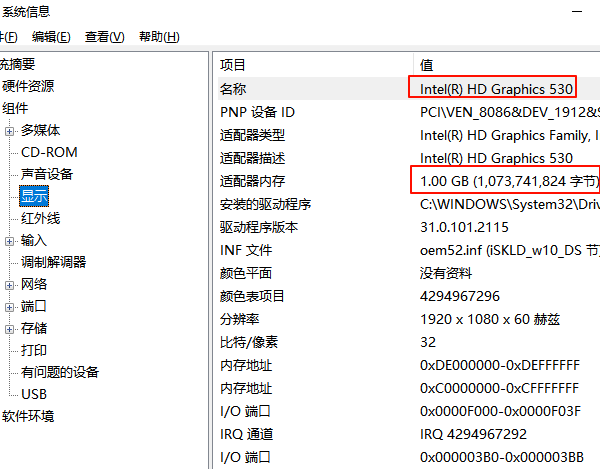Image resolution: width=600 pixels, height=469 pixels.
Task: Select the 名称 row label
Action: coord(233,89)
